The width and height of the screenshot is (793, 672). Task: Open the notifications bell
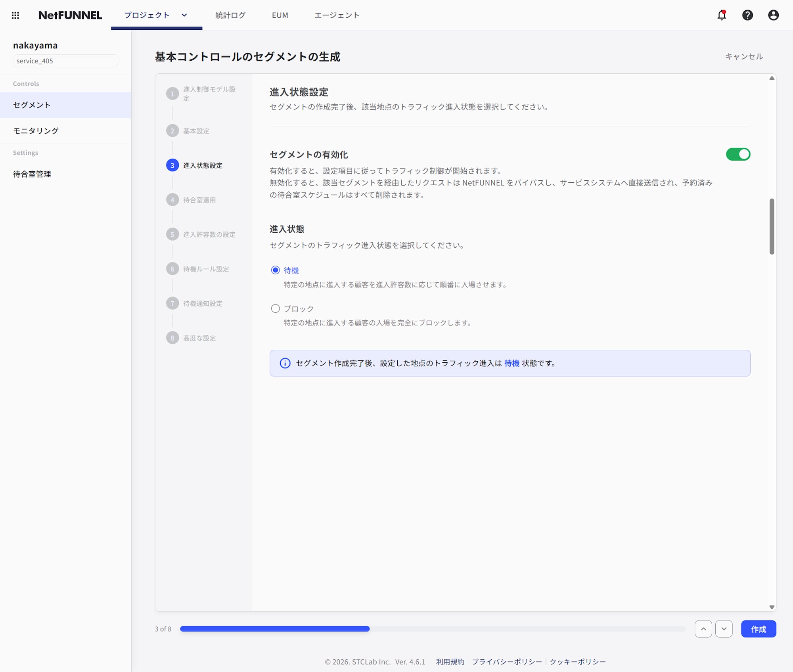[x=722, y=15]
